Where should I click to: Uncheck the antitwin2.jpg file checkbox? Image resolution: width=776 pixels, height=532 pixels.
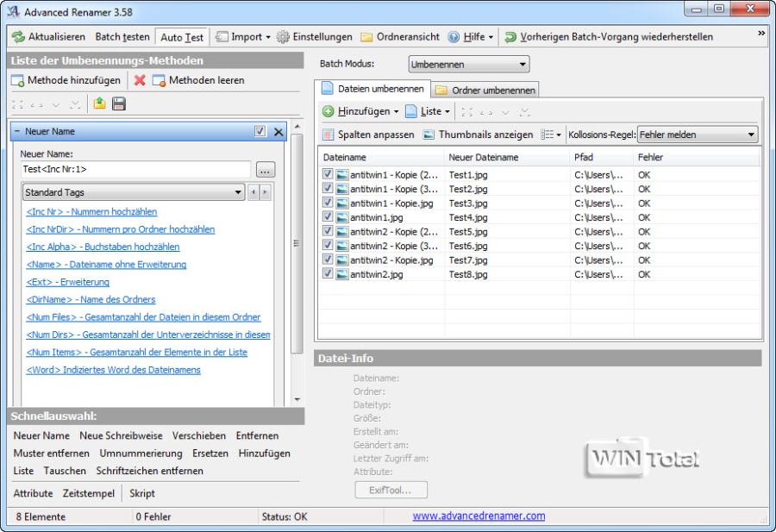coord(328,274)
